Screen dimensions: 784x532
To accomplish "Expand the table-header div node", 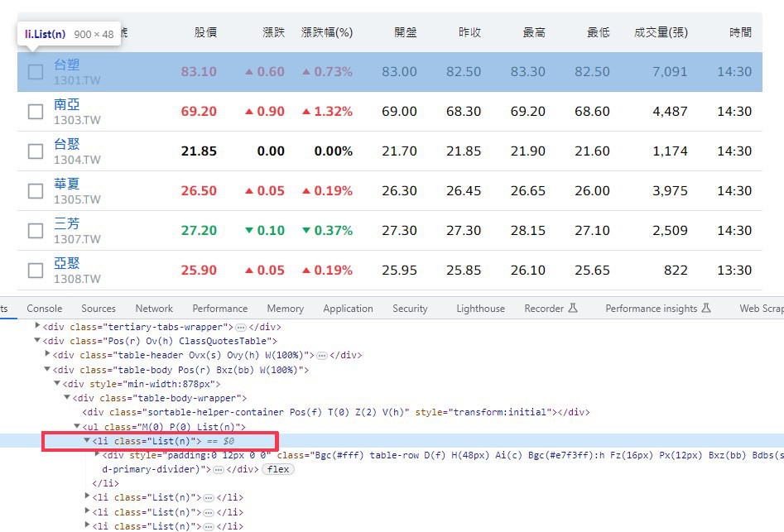I will (47, 354).
